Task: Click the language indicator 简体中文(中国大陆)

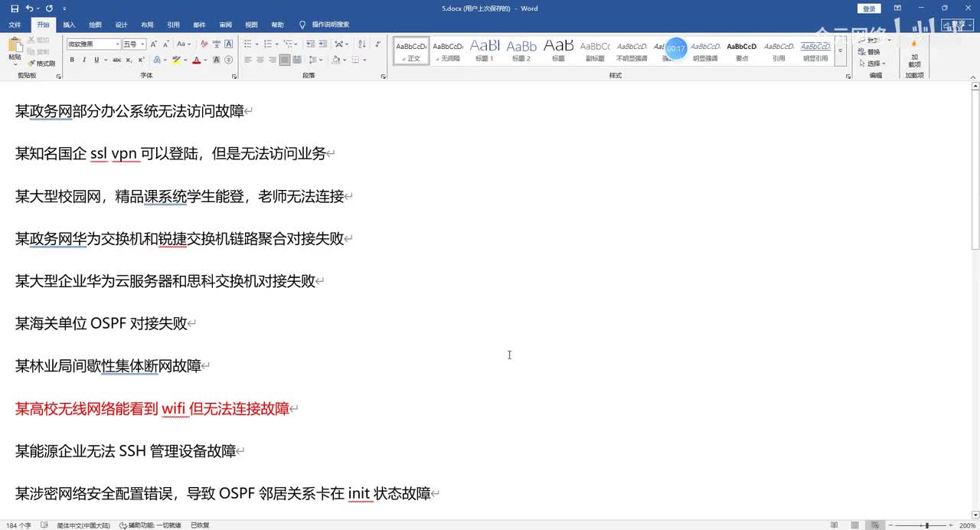Action: (x=83, y=525)
